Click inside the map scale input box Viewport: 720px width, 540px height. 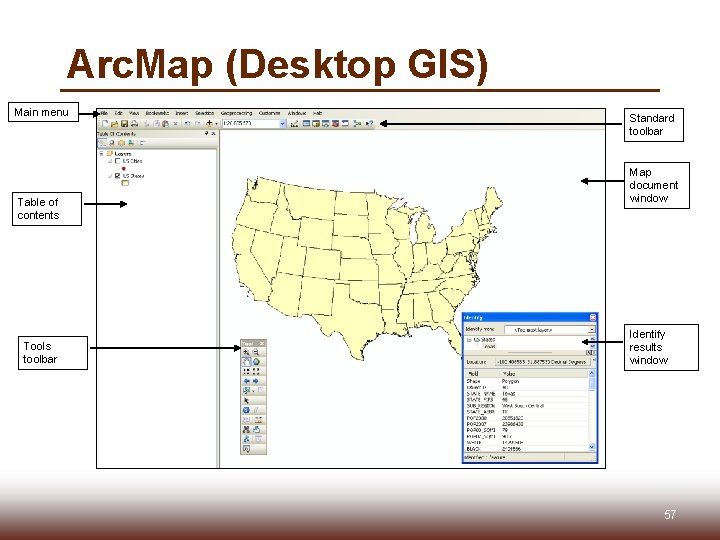coord(252,124)
